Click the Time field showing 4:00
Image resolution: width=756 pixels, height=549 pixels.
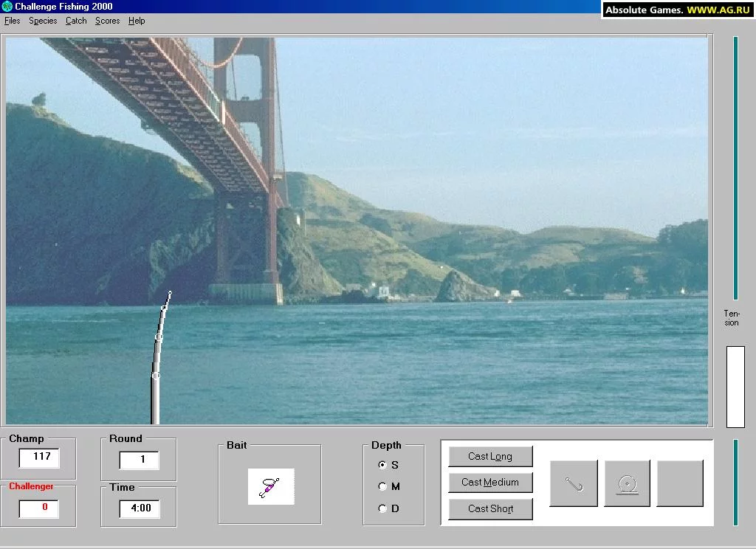tap(140, 508)
